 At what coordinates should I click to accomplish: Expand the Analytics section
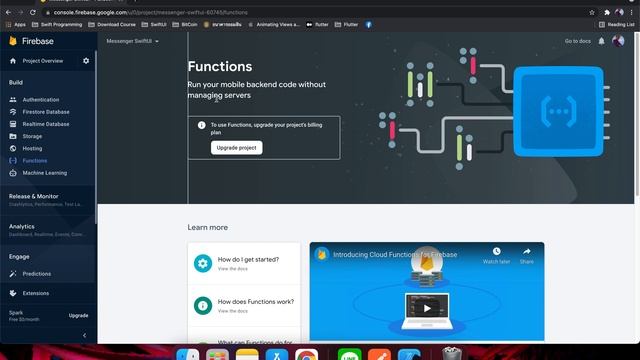(x=48, y=230)
